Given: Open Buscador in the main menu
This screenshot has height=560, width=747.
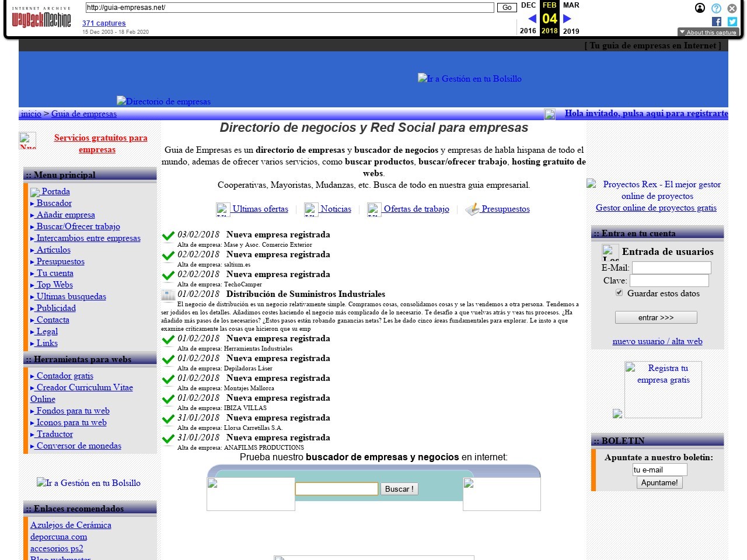Looking at the screenshot, I should [x=54, y=203].
